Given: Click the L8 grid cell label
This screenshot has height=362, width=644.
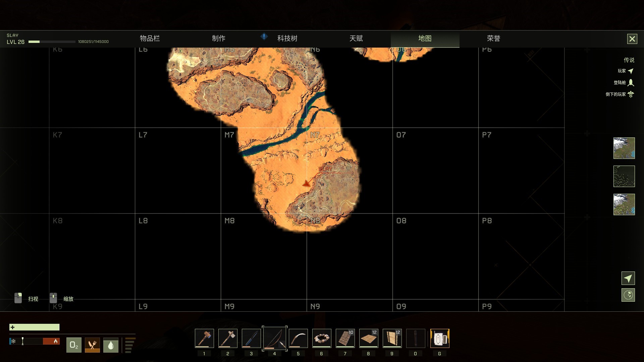Looking at the screenshot, I should point(143,221).
